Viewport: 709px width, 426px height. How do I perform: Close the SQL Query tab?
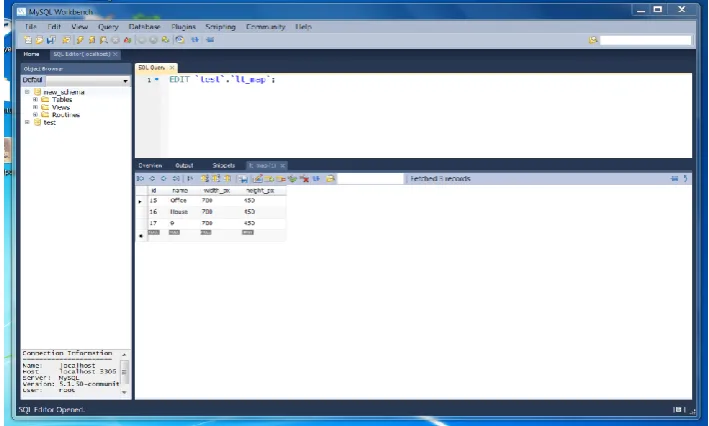[x=172, y=67]
